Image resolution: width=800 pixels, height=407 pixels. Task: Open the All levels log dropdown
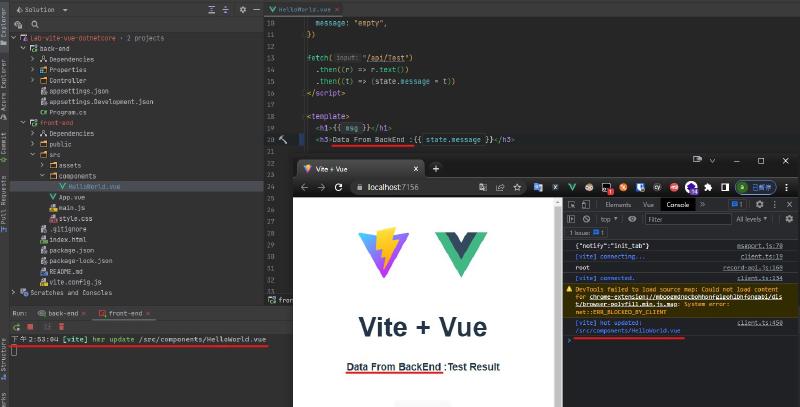755,219
